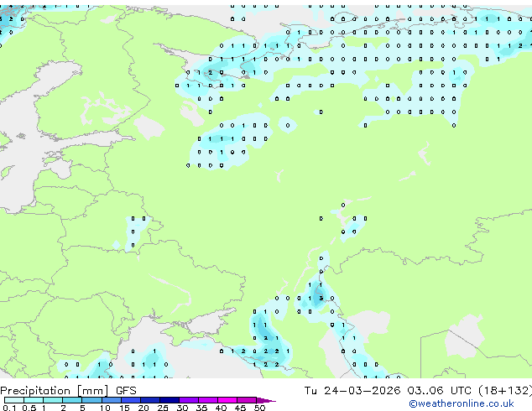
Task: Click the '0.1' legend scale label
Action: [x=9, y=408]
